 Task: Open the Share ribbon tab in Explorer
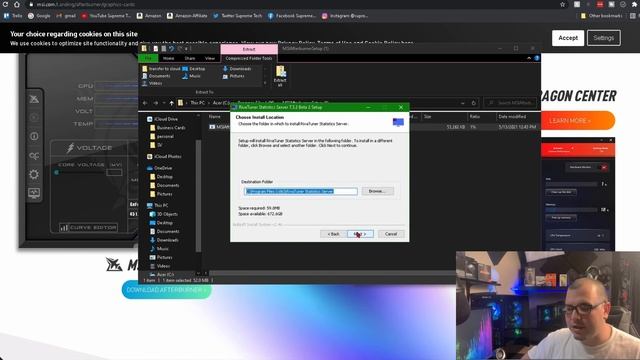[x=190, y=58]
